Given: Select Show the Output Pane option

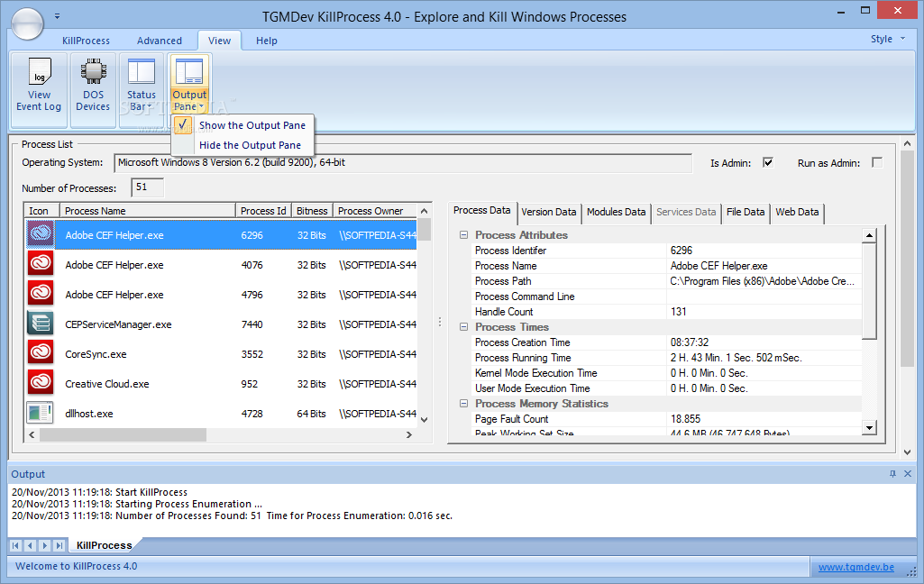Looking at the screenshot, I should [x=242, y=125].
